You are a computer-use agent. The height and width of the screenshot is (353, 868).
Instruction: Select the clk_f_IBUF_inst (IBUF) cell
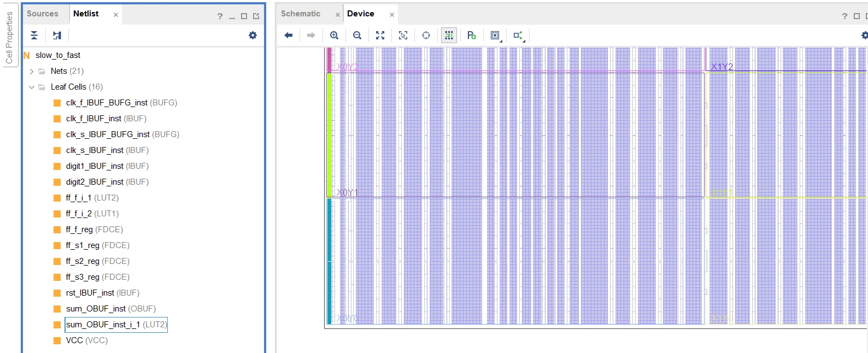[x=106, y=119]
